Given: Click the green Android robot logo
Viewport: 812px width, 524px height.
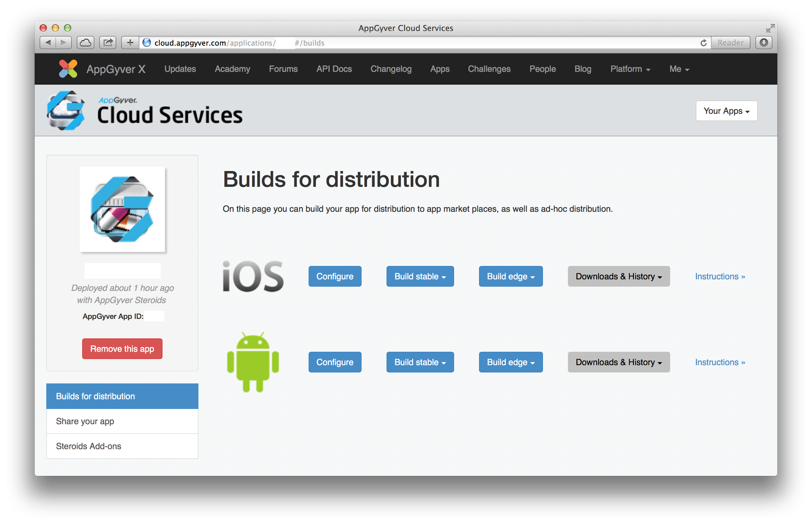Looking at the screenshot, I should [253, 362].
